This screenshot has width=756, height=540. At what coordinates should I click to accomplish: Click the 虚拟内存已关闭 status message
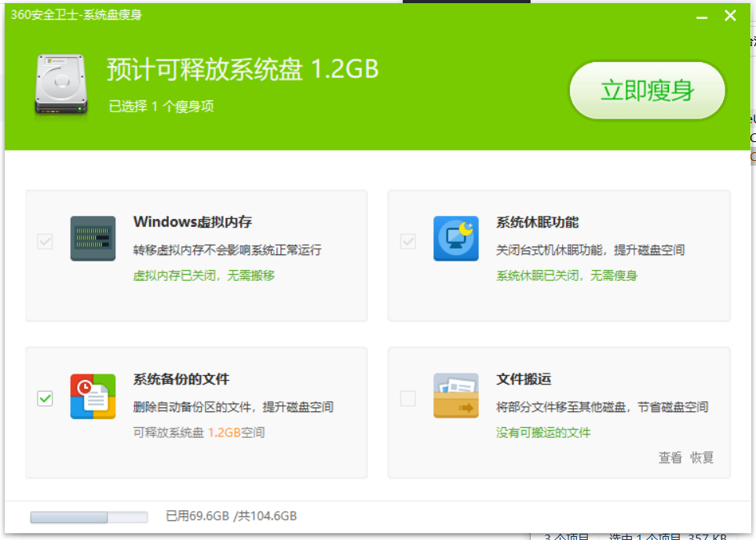coord(204,276)
